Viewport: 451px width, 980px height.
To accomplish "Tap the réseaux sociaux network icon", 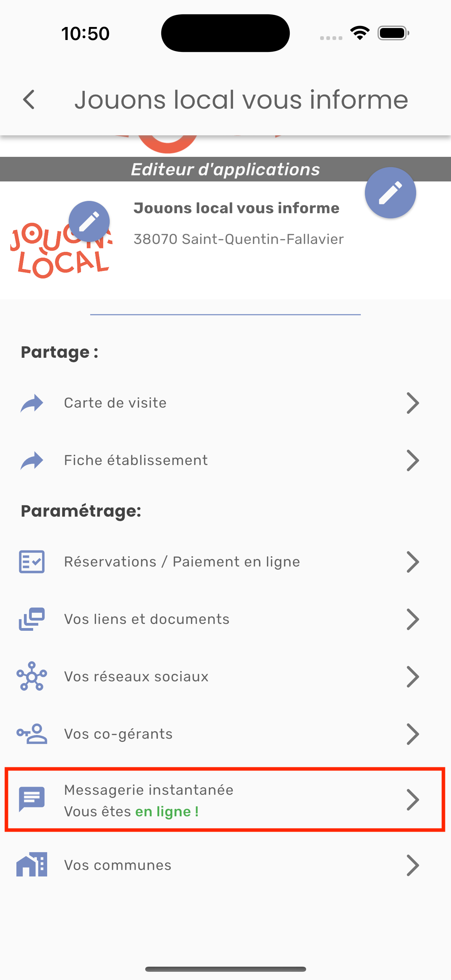I will coord(32,677).
